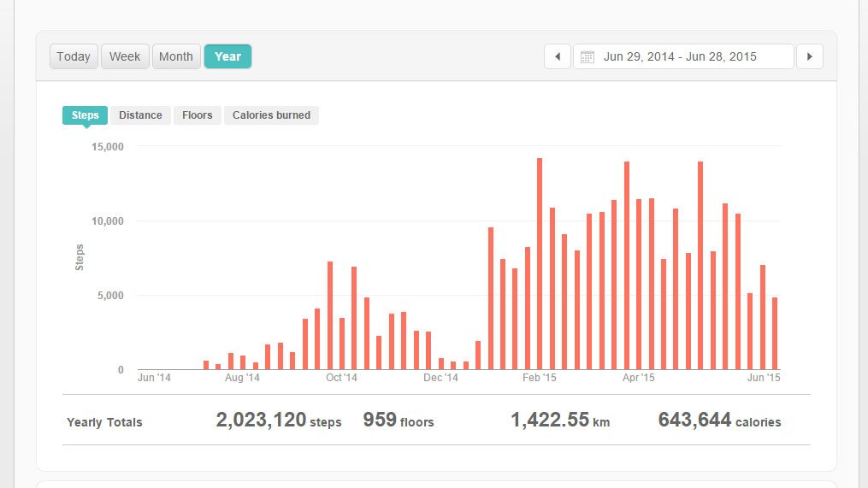868x488 pixels.
Task: Click the Dec '14 x-axis label
Action: point(440,378)
